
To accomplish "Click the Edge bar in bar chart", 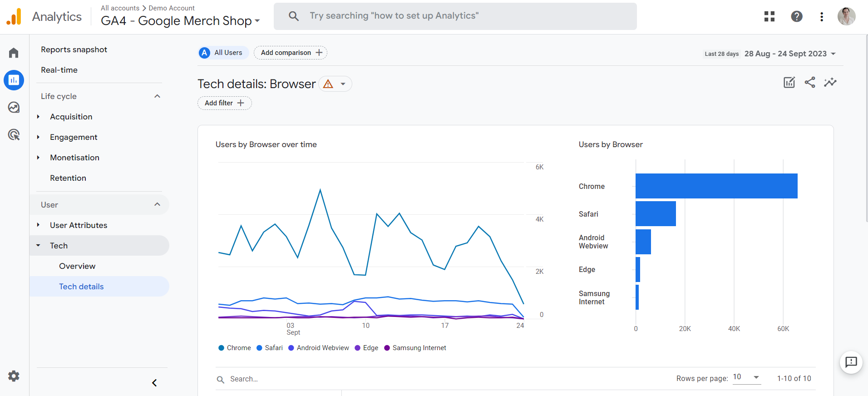I will tap(638, 269).
